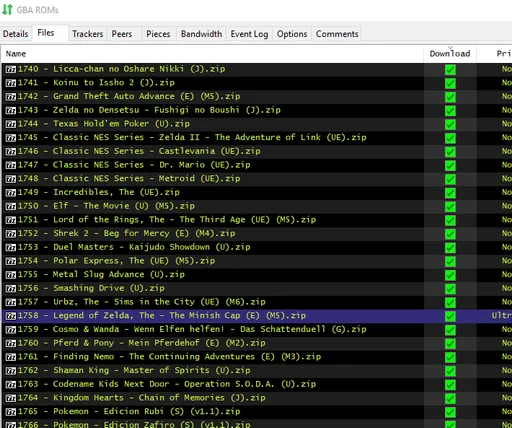The width and height of the screenshot is (512, 428).
Task: Open the Event Log tab
Action: click(249, 34)
